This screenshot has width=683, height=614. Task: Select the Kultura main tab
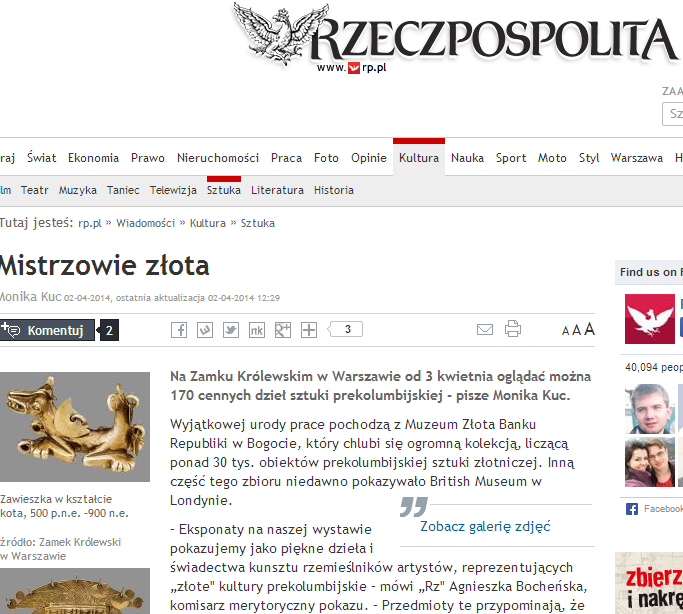(x=419, y=158)
